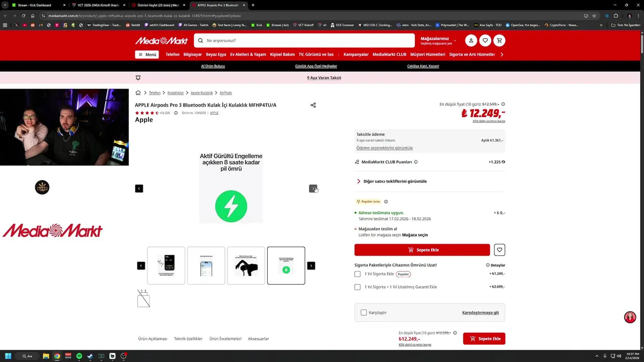Click the Windows Start button
The width and height of the screenshot is (644, 362).
8,356
